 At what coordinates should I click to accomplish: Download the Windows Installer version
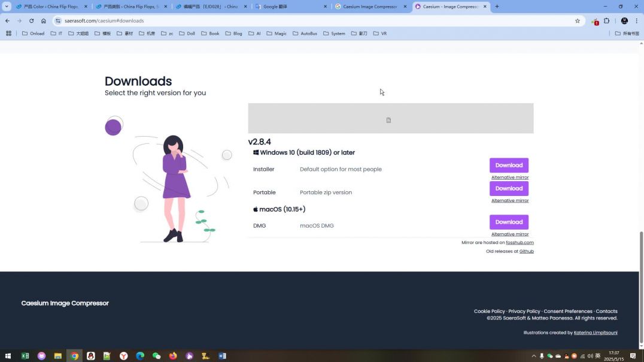click(x=509, y=165)
